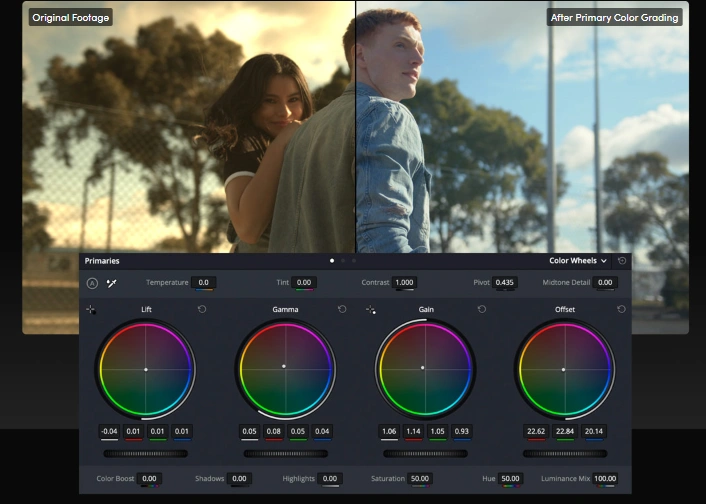This screenshot has width=706, height=504.
Task: Click the Hue value 50.00
Action: tap(511, 478)
